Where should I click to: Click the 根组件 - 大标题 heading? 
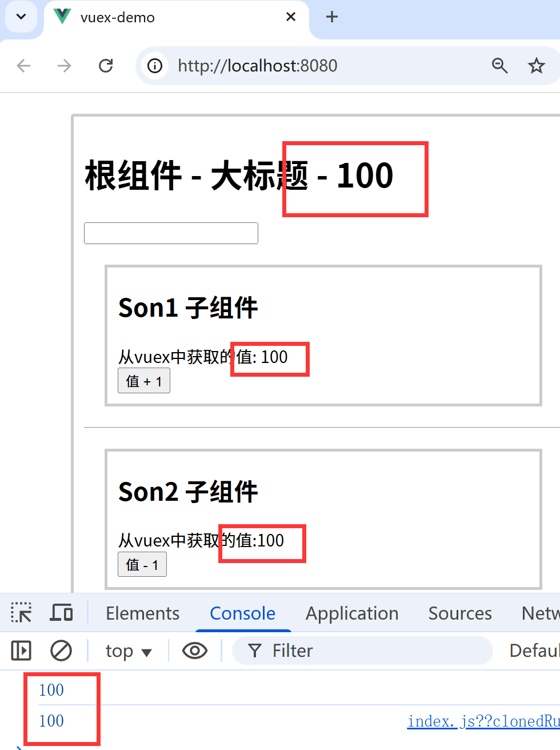[239, 175]
